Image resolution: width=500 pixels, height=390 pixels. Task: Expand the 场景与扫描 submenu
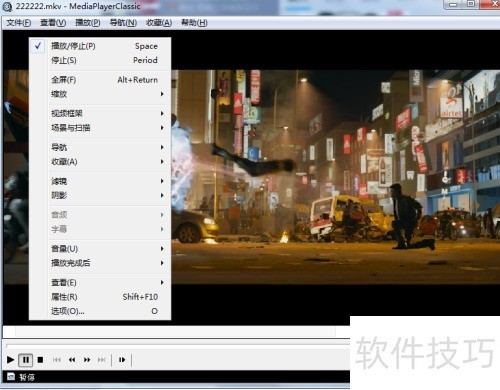point(100,128)
